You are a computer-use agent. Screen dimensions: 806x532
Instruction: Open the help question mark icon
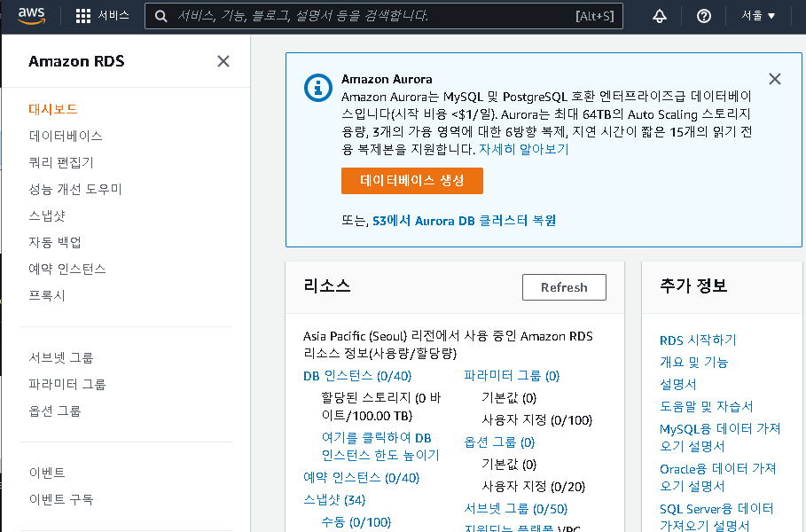coord(704,16)
